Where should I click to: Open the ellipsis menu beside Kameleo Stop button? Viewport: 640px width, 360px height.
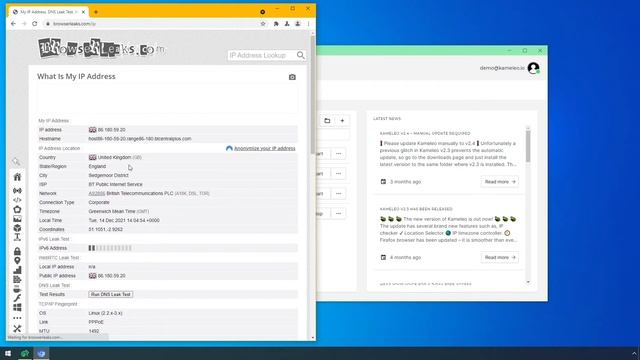coord(338,213)
